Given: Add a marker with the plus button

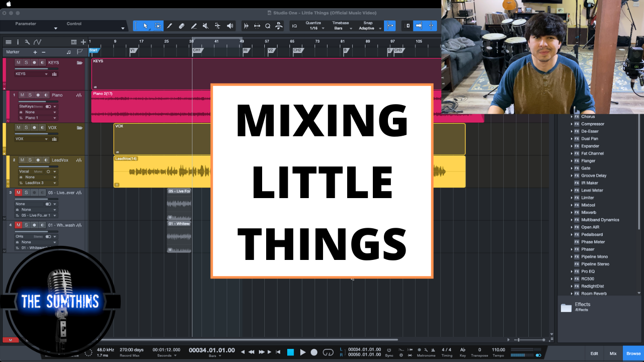Looking at the screenshot, I should coord(35,52).
